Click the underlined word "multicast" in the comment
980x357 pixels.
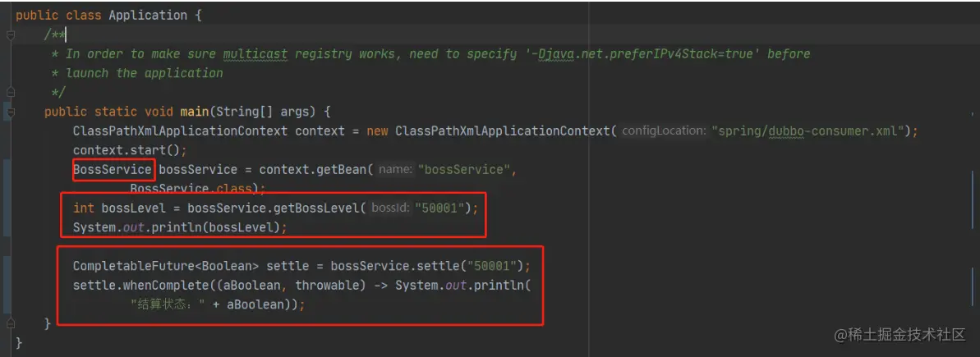point(255,54)
